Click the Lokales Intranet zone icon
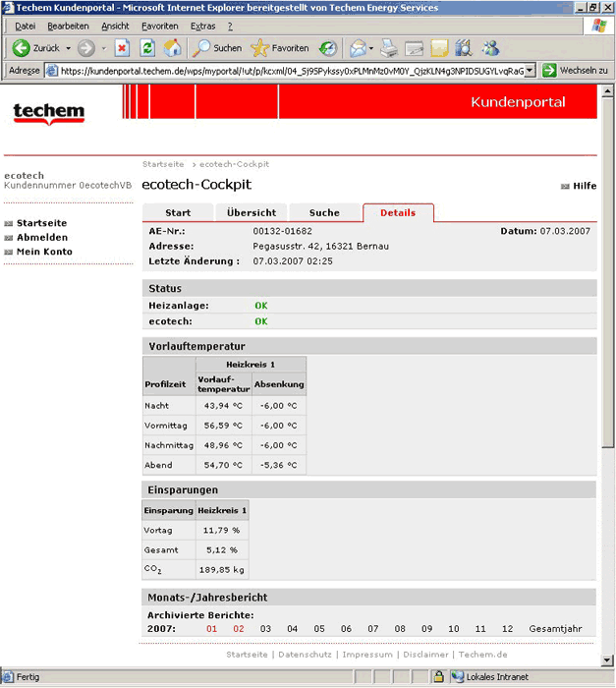The height and width of the screenshot is (688, 616). click(x=458, y=676)
